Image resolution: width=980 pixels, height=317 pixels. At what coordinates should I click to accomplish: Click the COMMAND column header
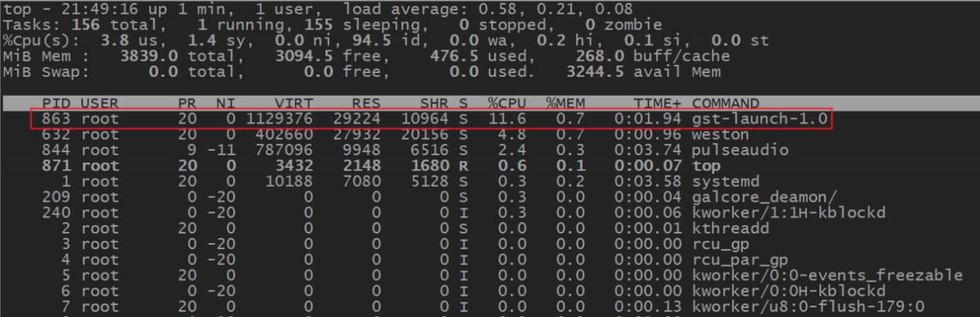coord(725,103)
